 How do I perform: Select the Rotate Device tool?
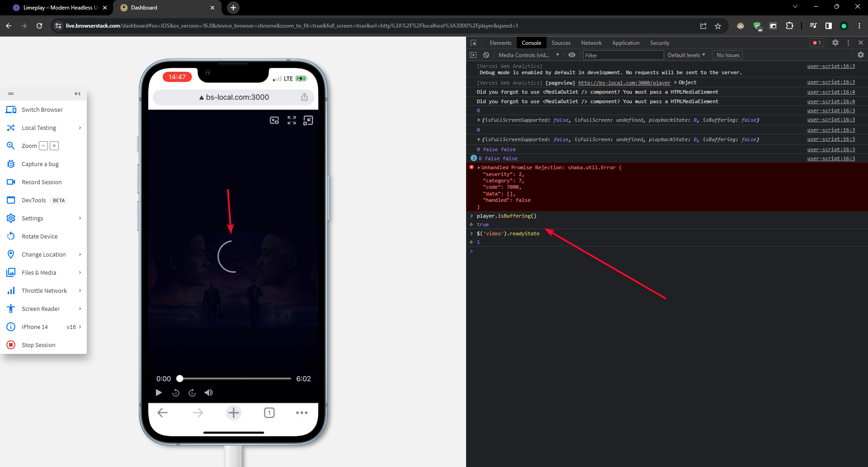coord(40,236)
